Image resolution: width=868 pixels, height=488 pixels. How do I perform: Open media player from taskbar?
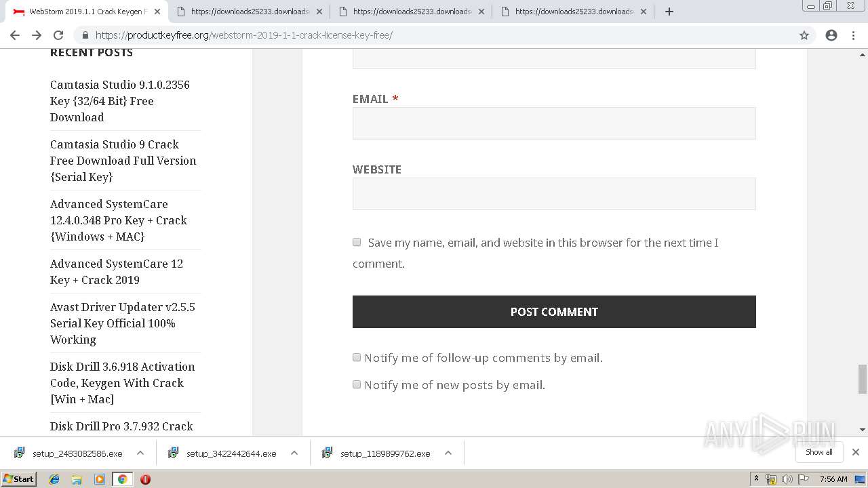(100, 479)
